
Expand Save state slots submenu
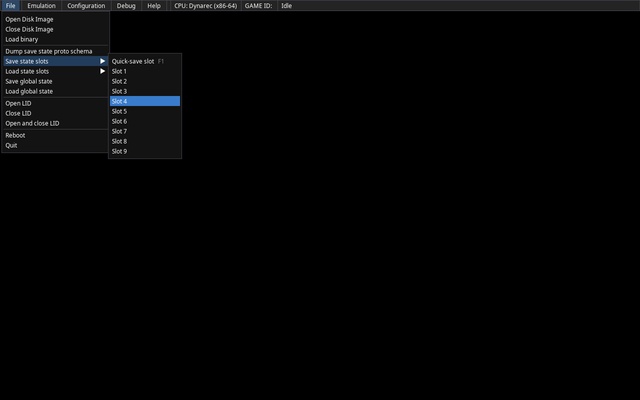[55, 61]
